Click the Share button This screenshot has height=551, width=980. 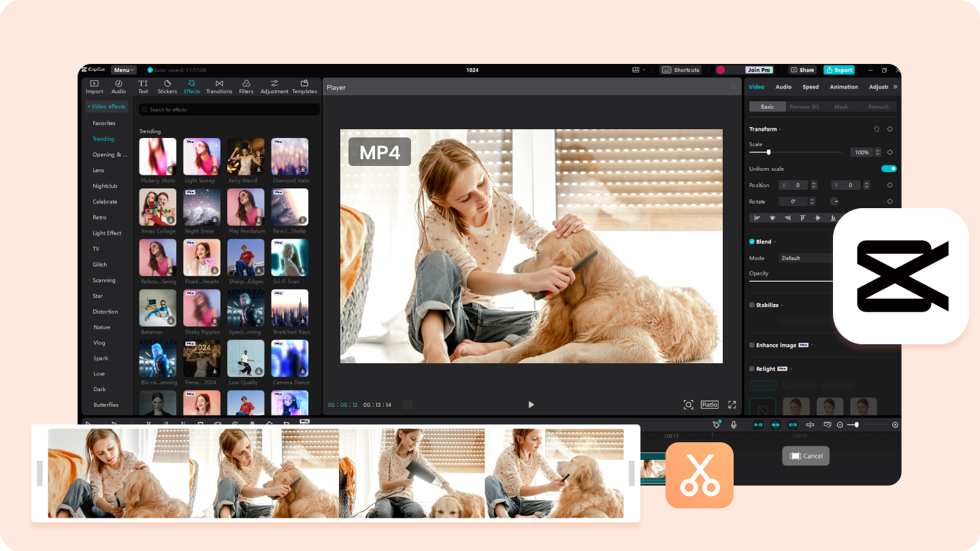point(802,70)
